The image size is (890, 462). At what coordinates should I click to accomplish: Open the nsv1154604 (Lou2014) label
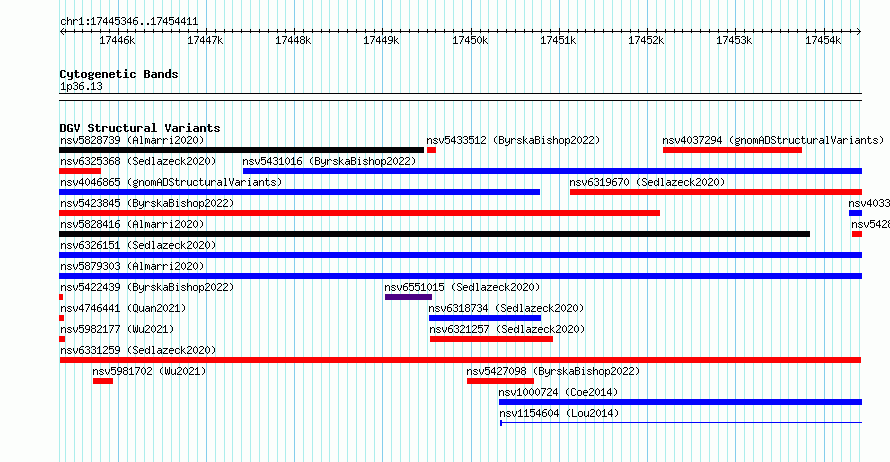click(559, 413)
